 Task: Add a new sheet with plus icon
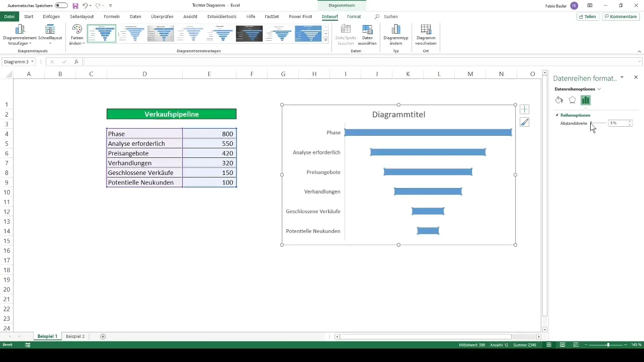tap(103, 336)
